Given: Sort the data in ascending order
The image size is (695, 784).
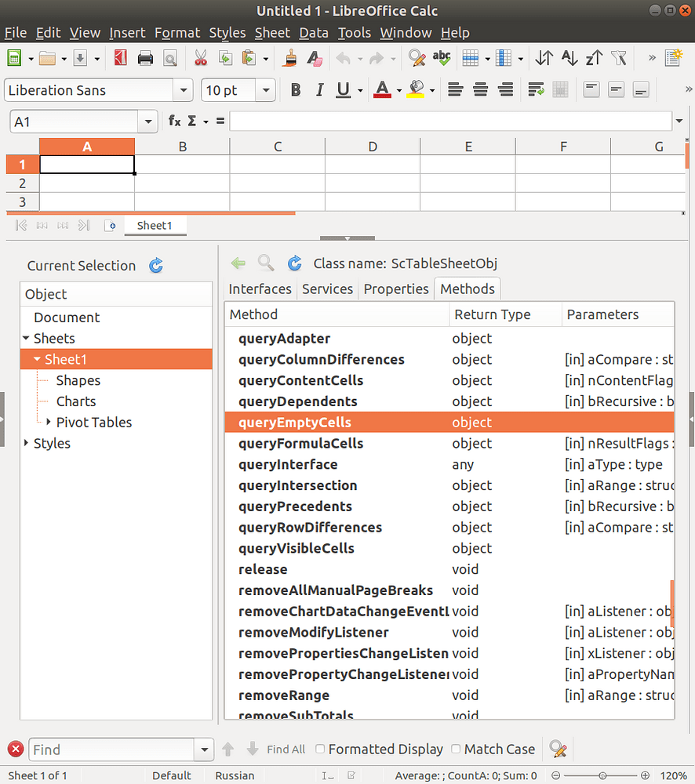Looking at the screenshot, I should click(567, 58).
